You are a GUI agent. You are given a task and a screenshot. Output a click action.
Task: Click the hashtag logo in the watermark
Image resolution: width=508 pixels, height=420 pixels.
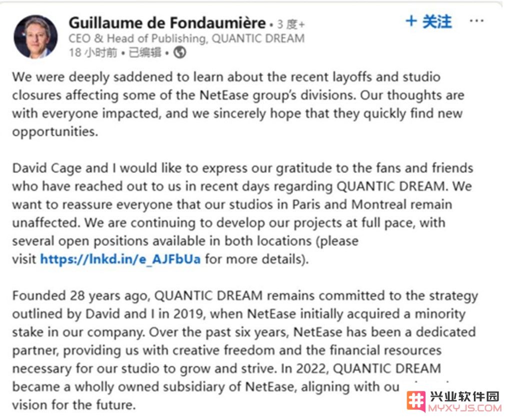(416, 401)
